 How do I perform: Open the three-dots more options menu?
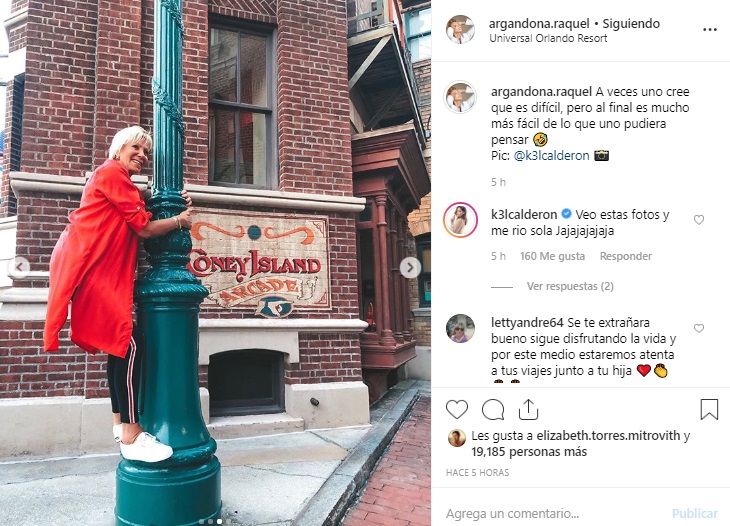pos(710,30)
